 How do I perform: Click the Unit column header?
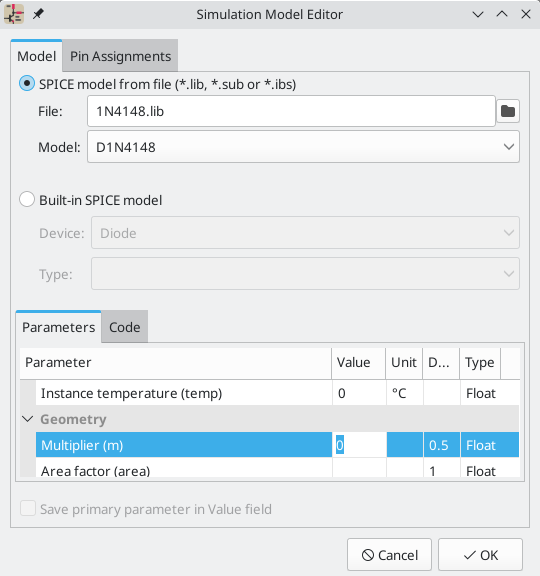(x=404, y=363)
